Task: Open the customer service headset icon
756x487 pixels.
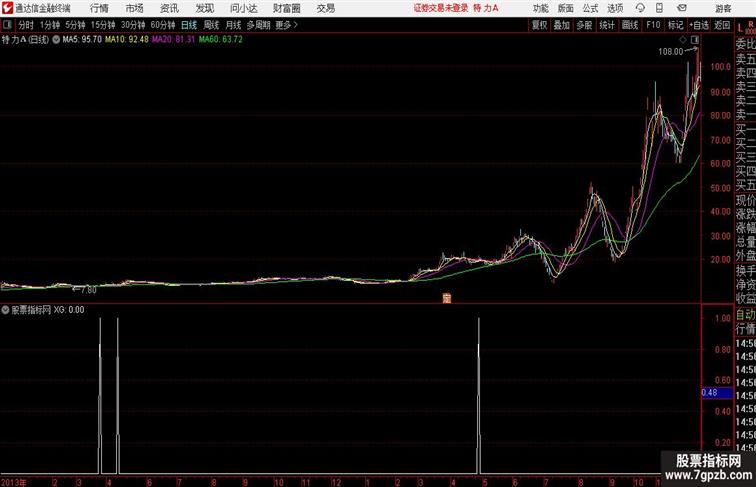Action: pos(640,8)
